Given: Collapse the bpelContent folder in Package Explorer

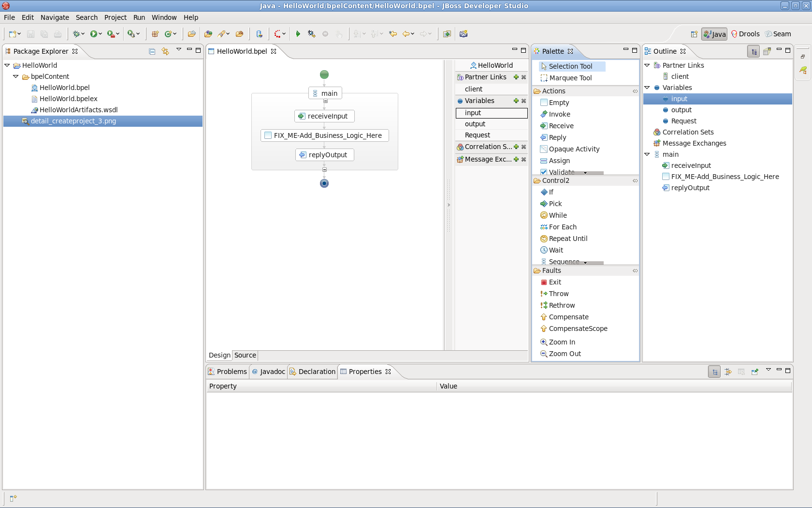Looking at the screenshot, I should pyautogui.click(x=15, y=76).
